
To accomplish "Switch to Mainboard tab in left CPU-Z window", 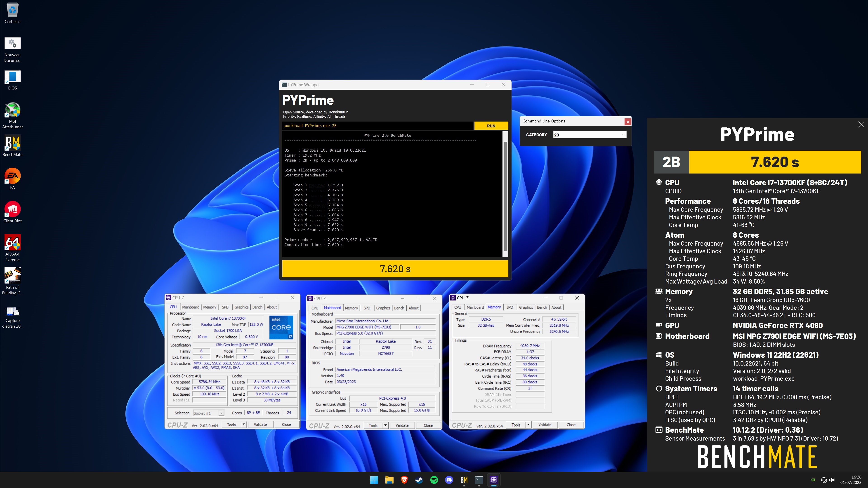I will [x=191, y=307].
